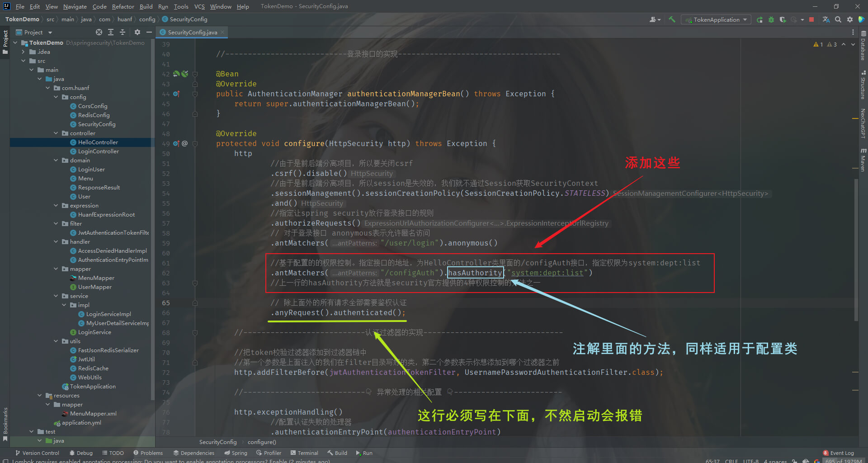Open HelloController in the project tree

[98, 142]
